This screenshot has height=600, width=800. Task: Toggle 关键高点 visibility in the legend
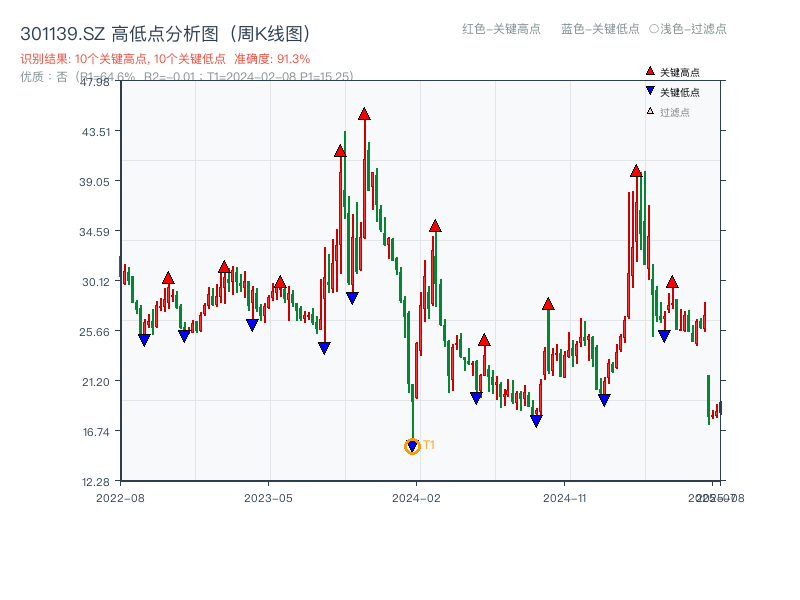click(678, 71)
